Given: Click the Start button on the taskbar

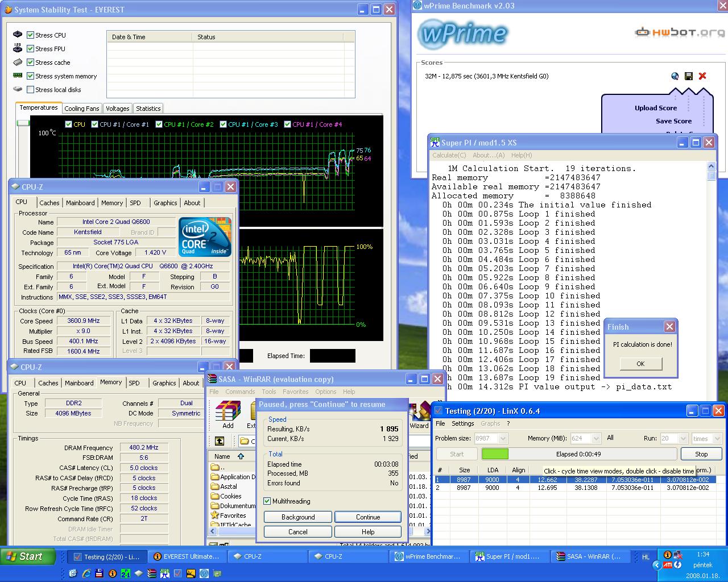Looking at the screenshot, I should point(28,556).
